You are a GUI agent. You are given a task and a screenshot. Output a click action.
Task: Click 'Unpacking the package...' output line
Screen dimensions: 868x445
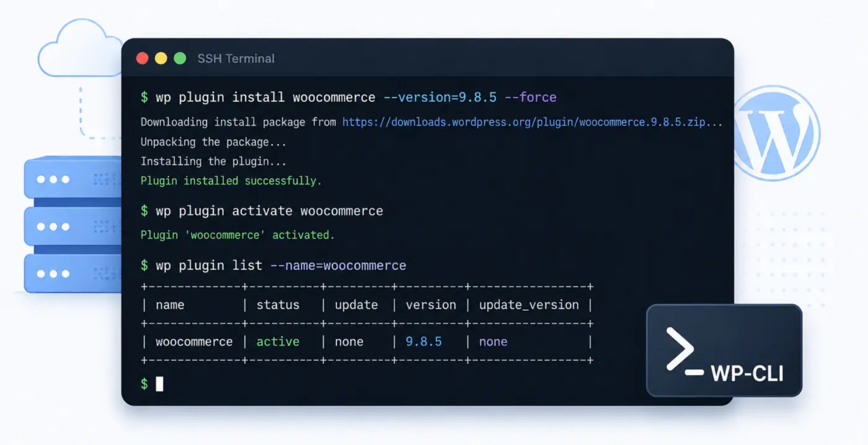(x=213, y=142)
